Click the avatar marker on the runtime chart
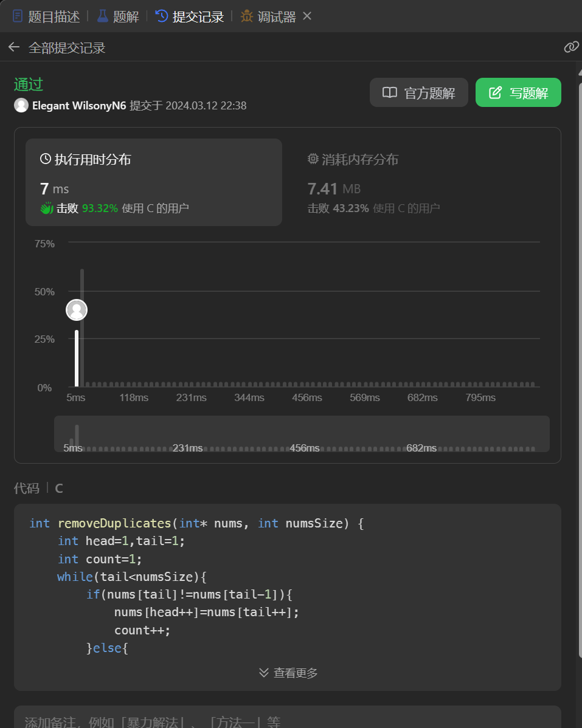Image resolution: width=582 pixels, height=728 pixels. pos(77,310)
